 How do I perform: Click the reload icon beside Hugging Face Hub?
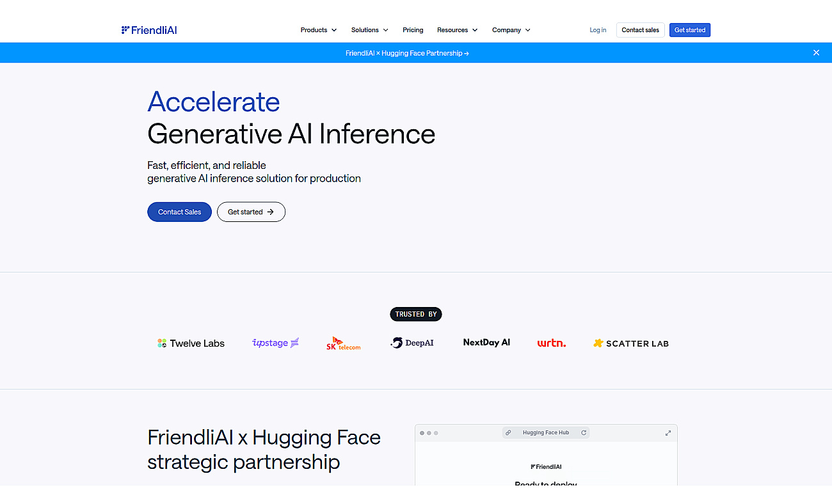584,433
